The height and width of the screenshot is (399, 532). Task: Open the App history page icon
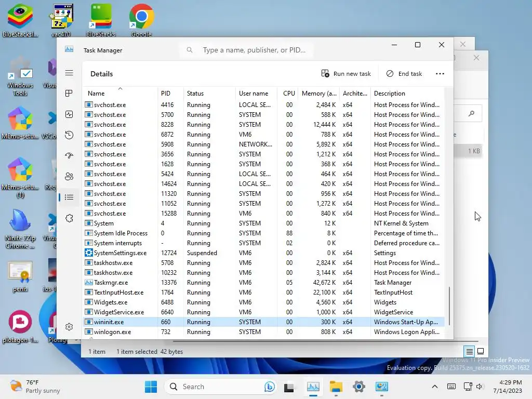tap(69, 135)
